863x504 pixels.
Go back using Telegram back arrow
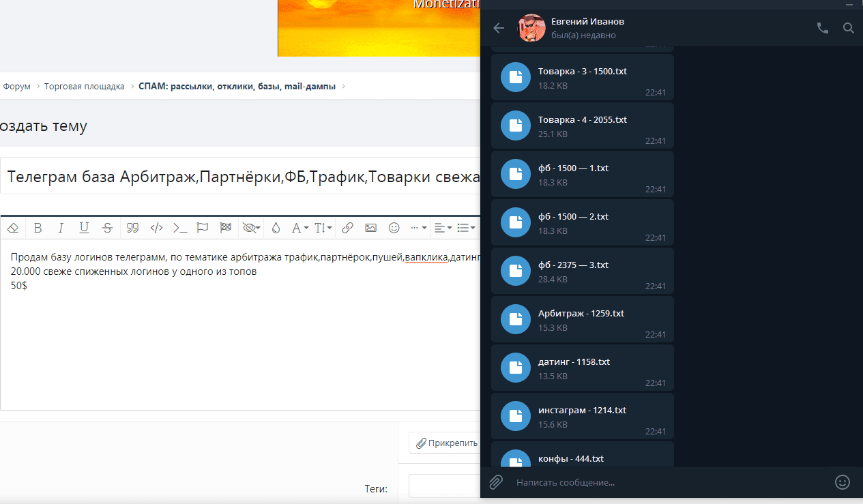point(499,28)
